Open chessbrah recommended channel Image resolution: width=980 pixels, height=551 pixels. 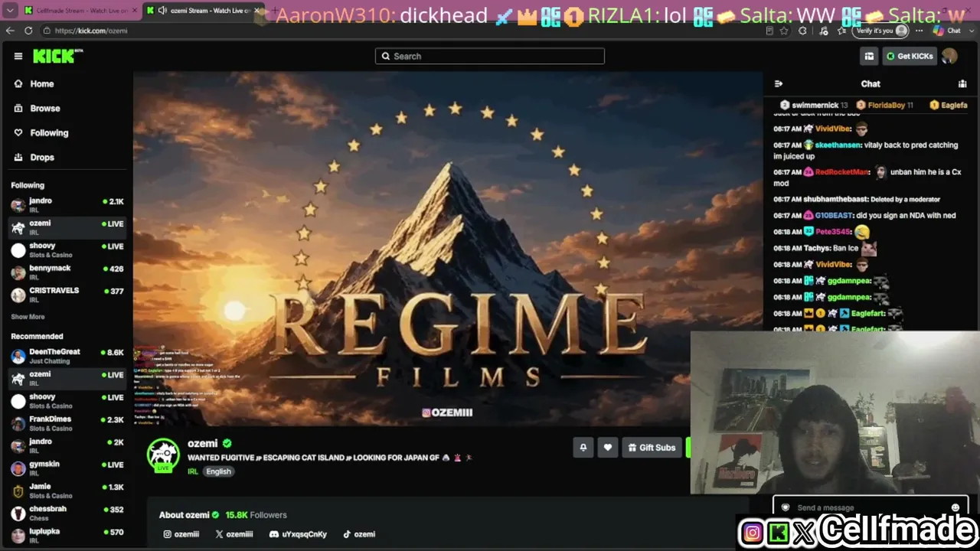[67, 513]
